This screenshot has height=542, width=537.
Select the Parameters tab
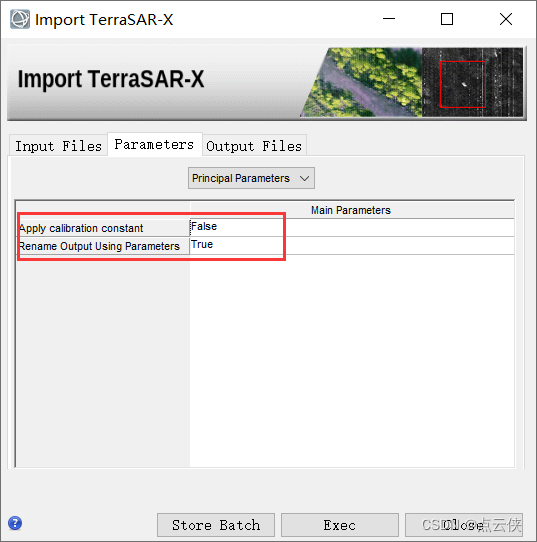(x=154, y=144)
